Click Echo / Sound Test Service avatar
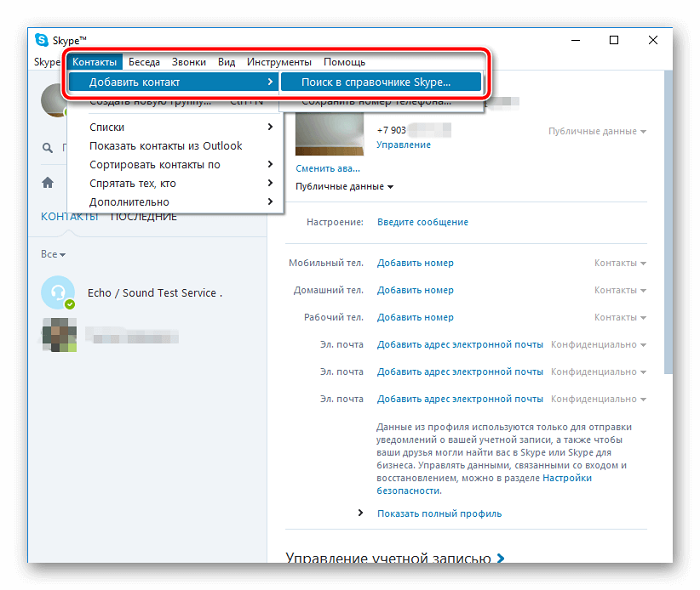 [58, 293]
